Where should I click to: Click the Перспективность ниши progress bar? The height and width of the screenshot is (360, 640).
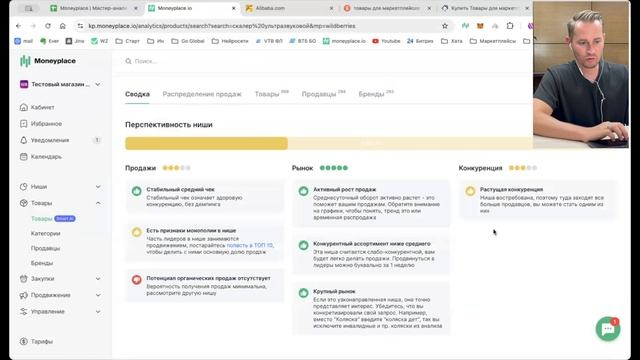click(329, 143)
